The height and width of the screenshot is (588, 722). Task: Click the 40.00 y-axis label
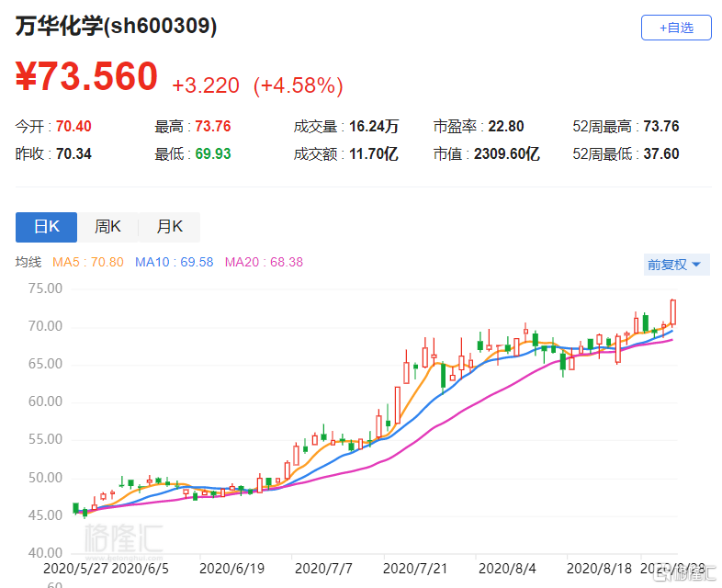pyautogui.click(x=45, y=553)
